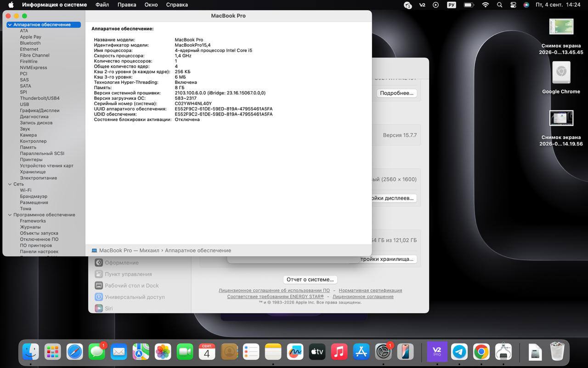Select Графика/Дисплеи in sidebar
This screenshot has width=588, height=368.
(40, 110)
